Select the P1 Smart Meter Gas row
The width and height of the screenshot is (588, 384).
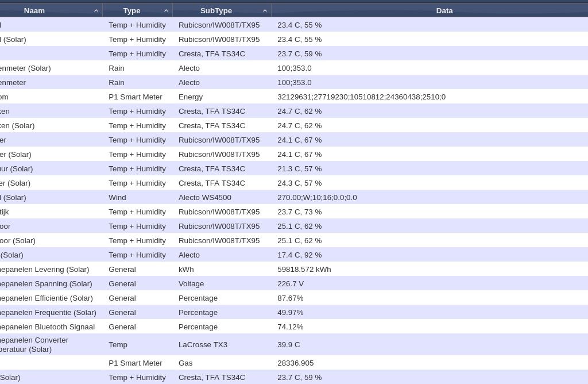(135, 363)
